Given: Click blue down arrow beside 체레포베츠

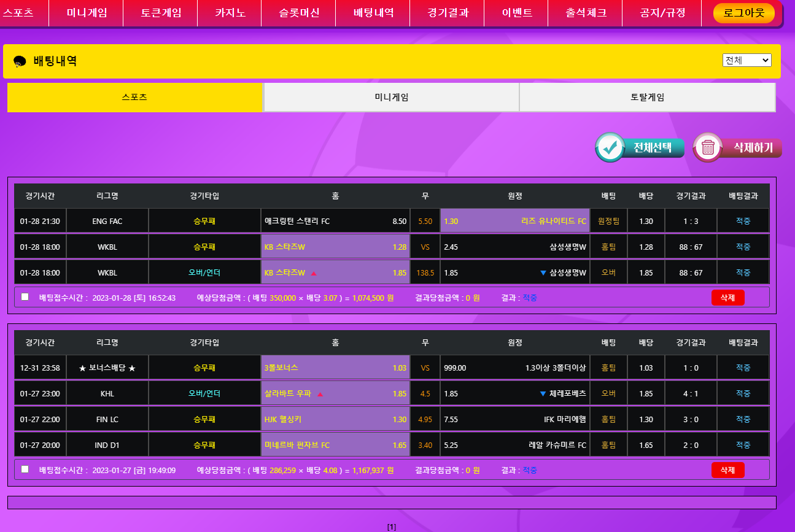Looking at the screenshot, I should pyautogui.click(x=543, y=393).
